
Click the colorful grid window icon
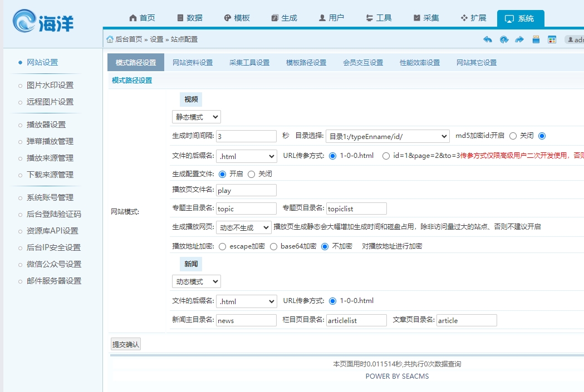(x=552, y=39)
